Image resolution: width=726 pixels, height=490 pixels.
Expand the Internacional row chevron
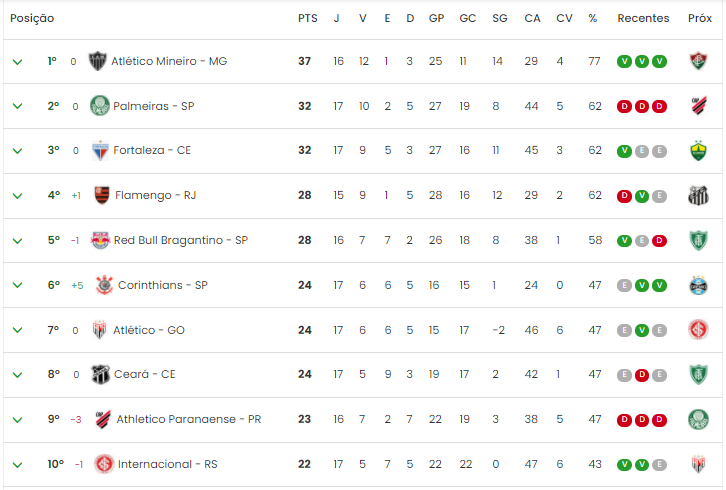(18, 465)
